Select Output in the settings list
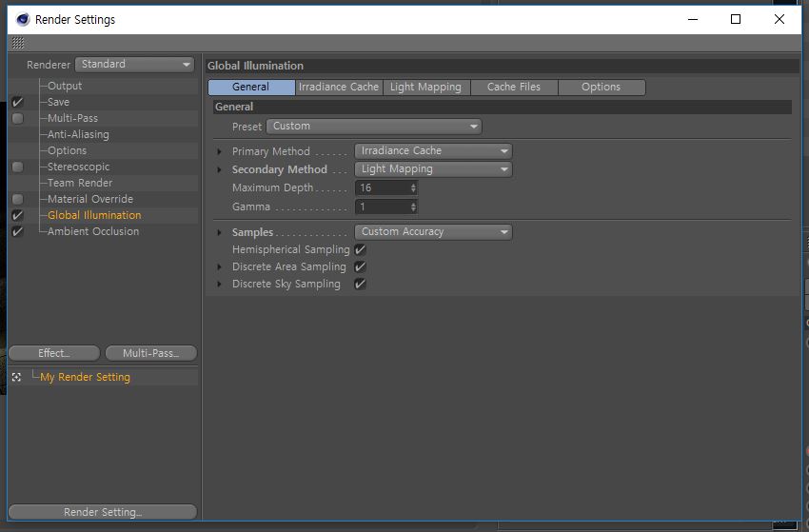This screenshot has height=532, width=809. point(65,87)
